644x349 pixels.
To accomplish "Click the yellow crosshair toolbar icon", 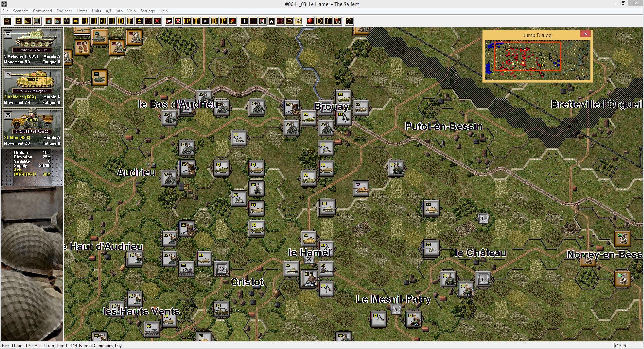I will [7, 21].
